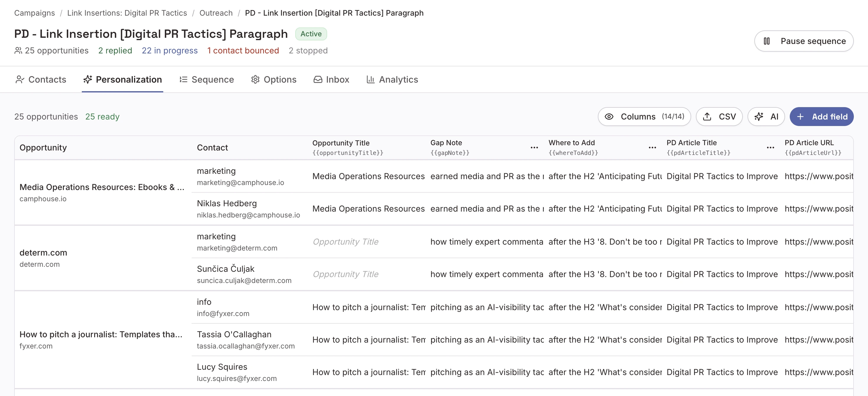View the Analytics tab

pos(392,79)
